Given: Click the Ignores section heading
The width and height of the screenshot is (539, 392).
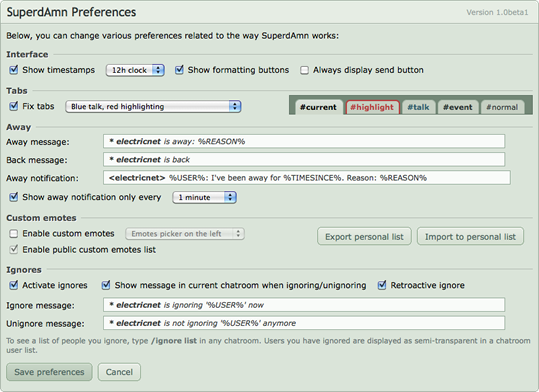Looking at the screenshot, I should pyautogui.click(x=24, y=270).
